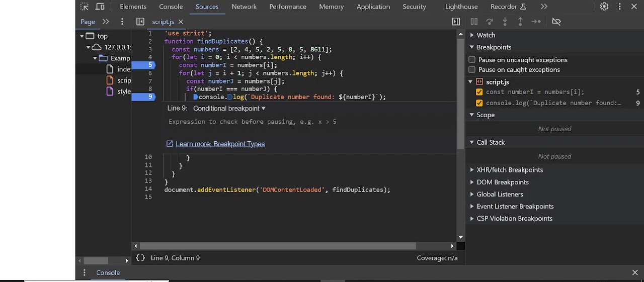Image resolution: width=644 pixels, height=282 pixels.
Task: Enable Pause on uncaught exceptions
Action: tap(472, 60)
